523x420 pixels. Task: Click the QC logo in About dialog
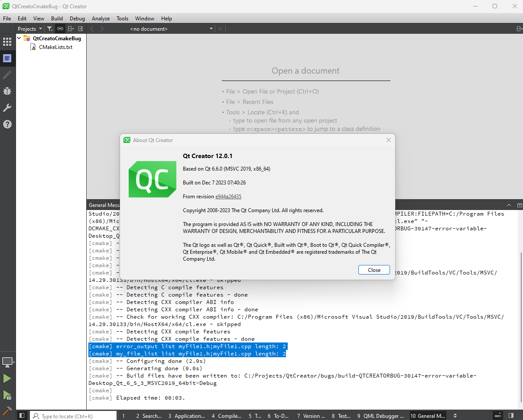pos(152,179)
